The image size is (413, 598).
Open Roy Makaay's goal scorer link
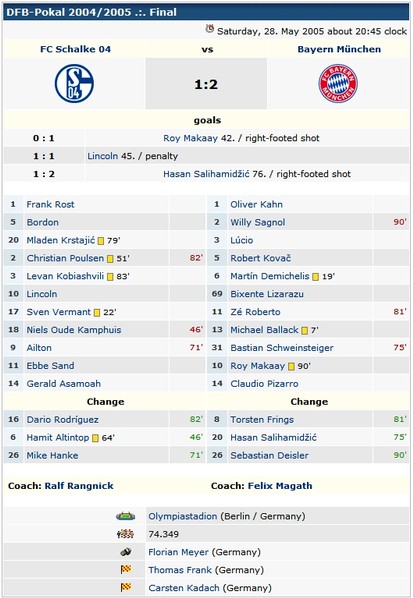pos(190,138)
